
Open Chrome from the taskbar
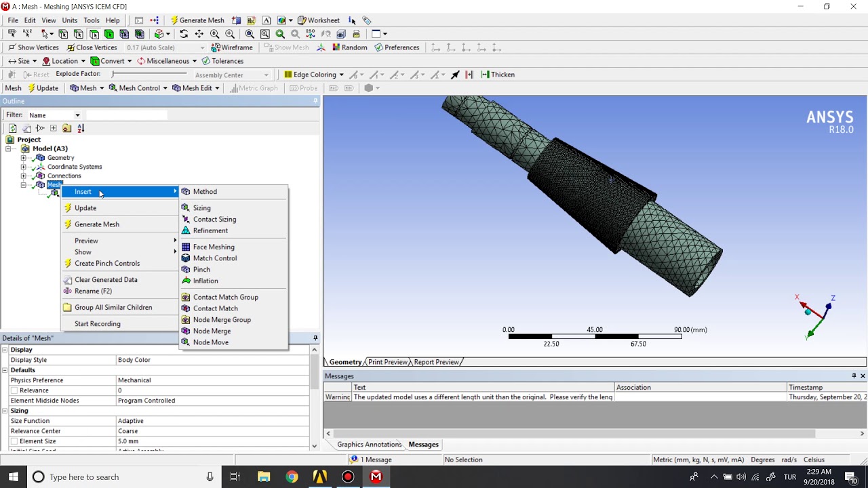pos(292,477)
